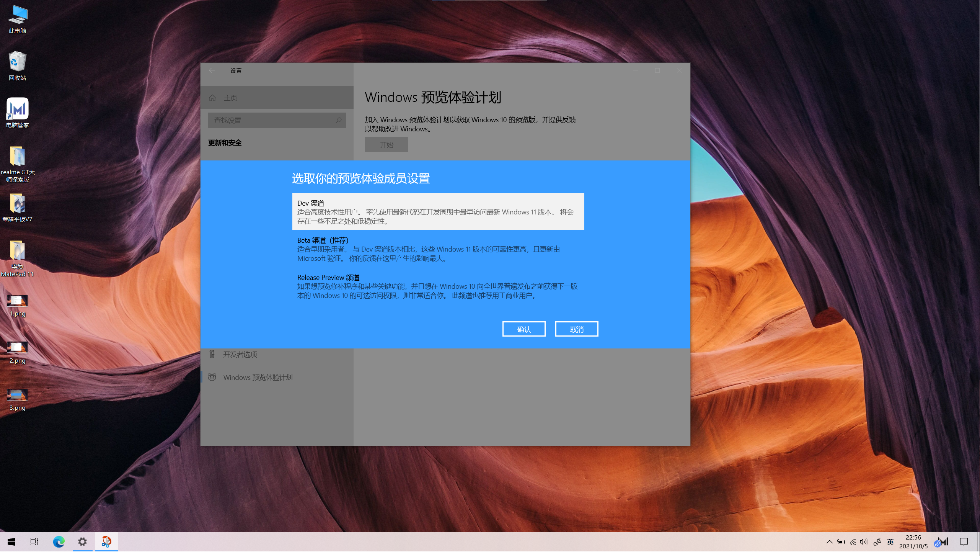Open the Windows Start menu

(11, 541)
